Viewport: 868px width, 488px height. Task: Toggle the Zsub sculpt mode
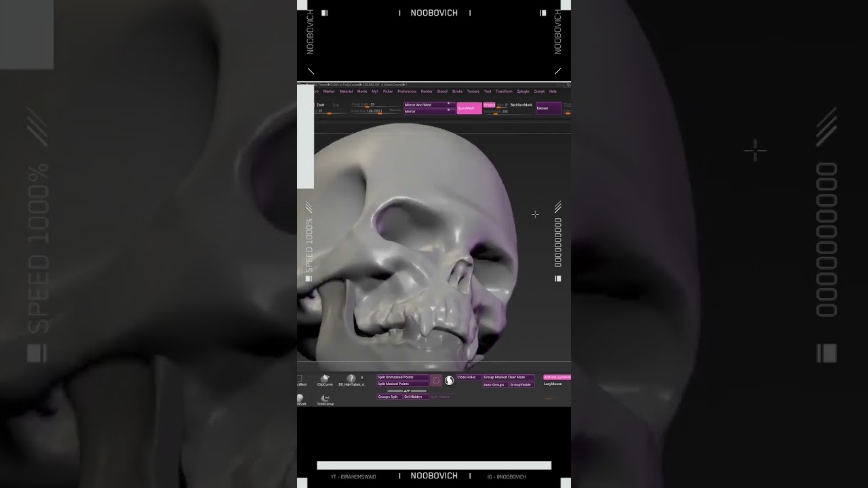[321, 105]
